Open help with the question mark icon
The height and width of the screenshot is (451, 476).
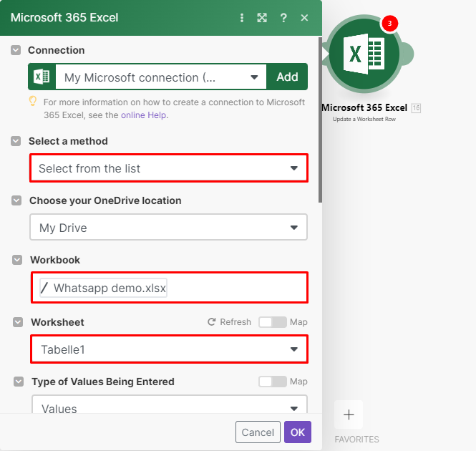(x=283, y=18)
